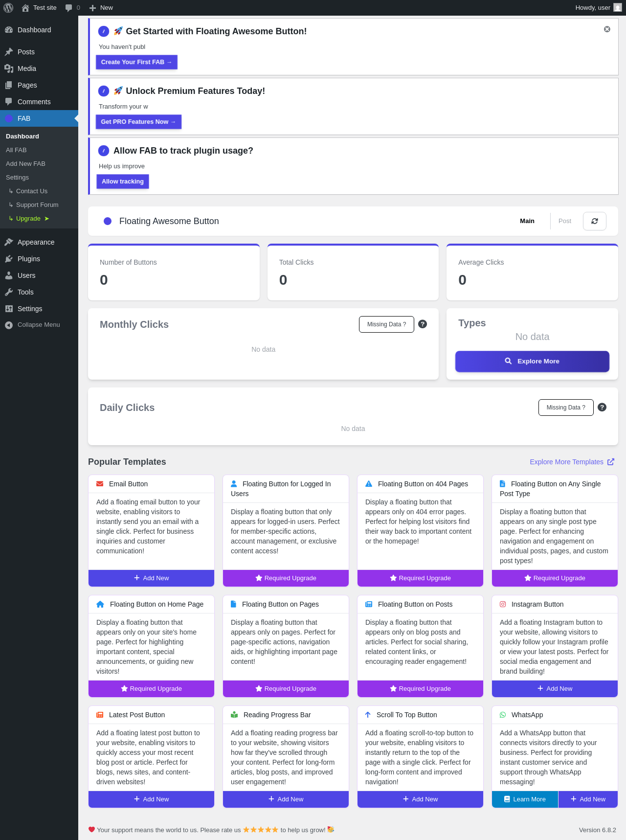Collapse the admin sidebar menu
The height and width of the screenshot is (840, 626).
coord(39,325)
